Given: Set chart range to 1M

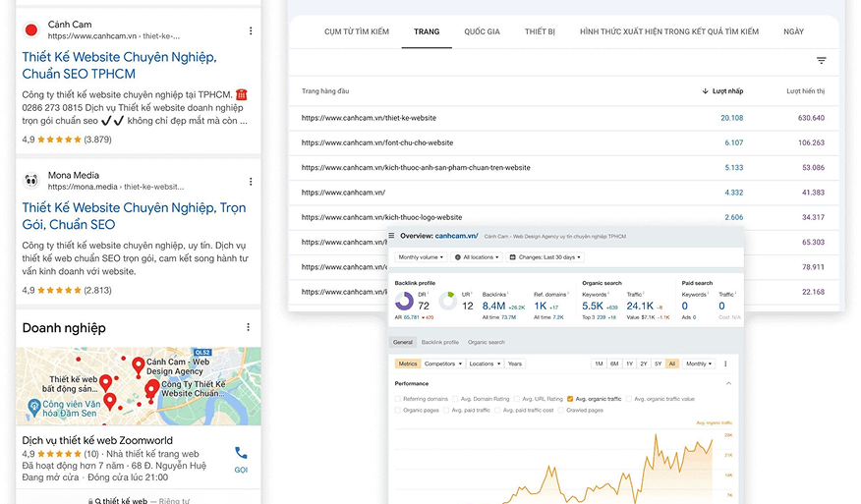Looking at the screenshot, I should click(x=599, y=364).
